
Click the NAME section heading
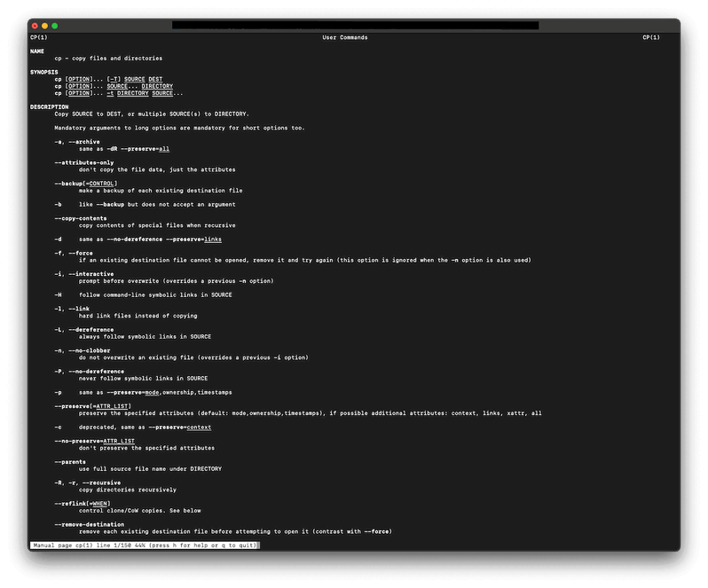click(36, 51)
